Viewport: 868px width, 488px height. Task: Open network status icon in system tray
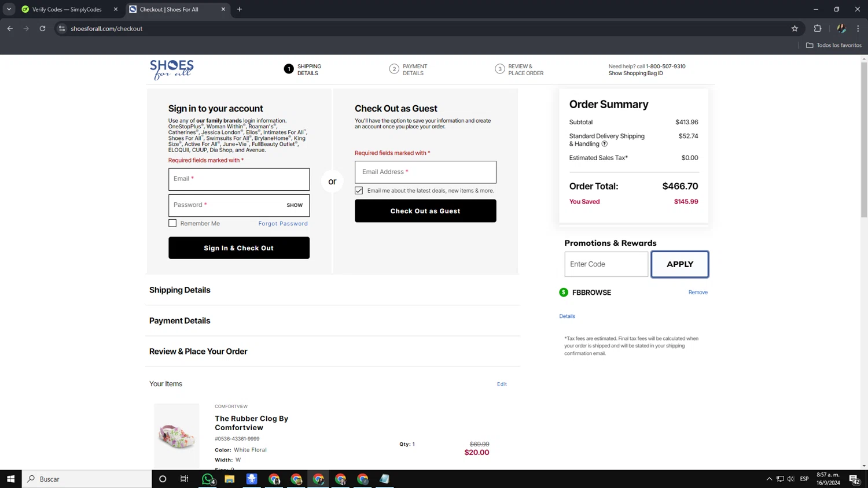coord(780,479)
